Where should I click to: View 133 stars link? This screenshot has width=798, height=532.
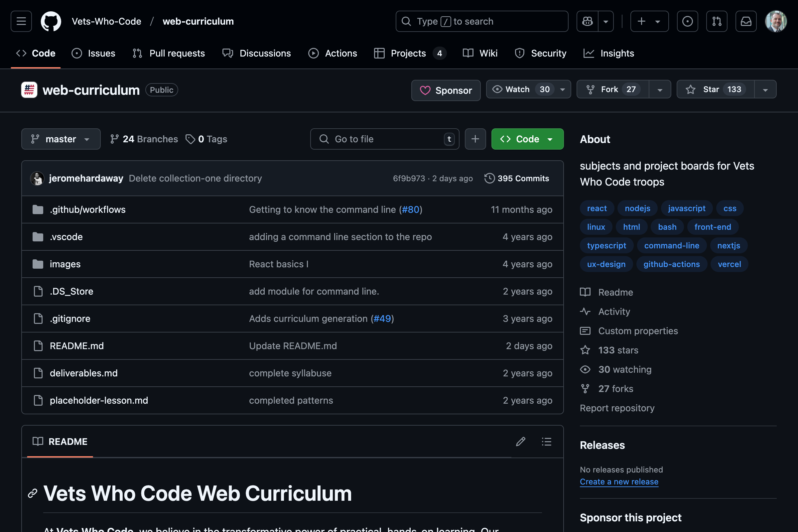[609, 350]
